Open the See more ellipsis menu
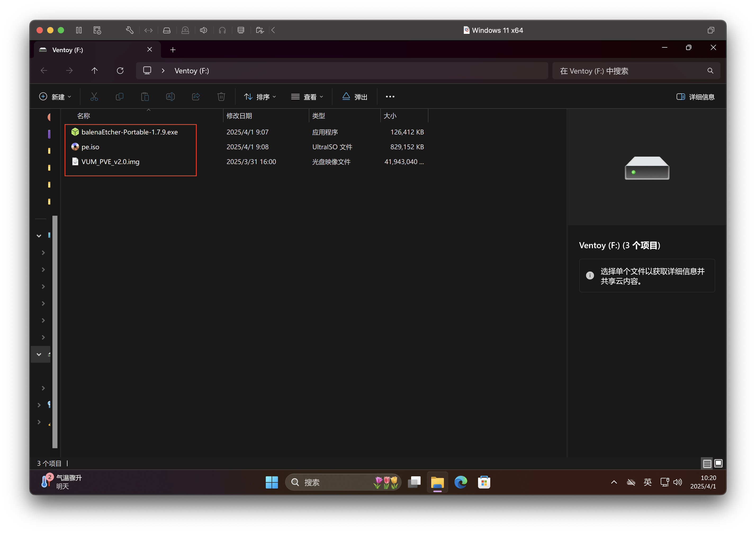This screenshot has width=756, height=534. click(390, 97)
